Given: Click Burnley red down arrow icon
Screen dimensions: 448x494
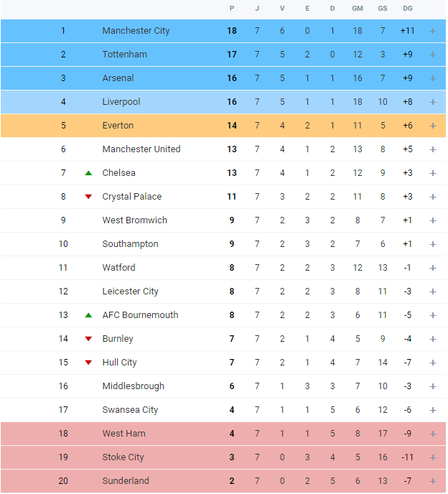Looking at the screenshot, I should point(88,339).
